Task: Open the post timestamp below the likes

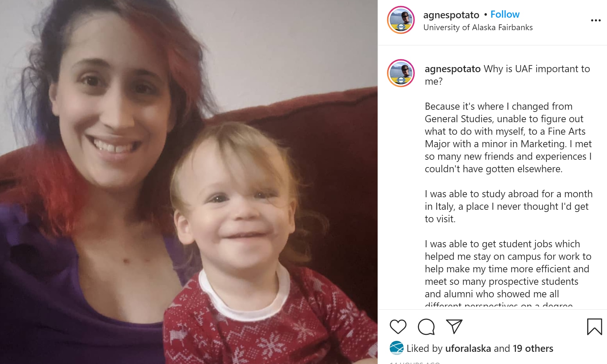Action: click(415, 362)
